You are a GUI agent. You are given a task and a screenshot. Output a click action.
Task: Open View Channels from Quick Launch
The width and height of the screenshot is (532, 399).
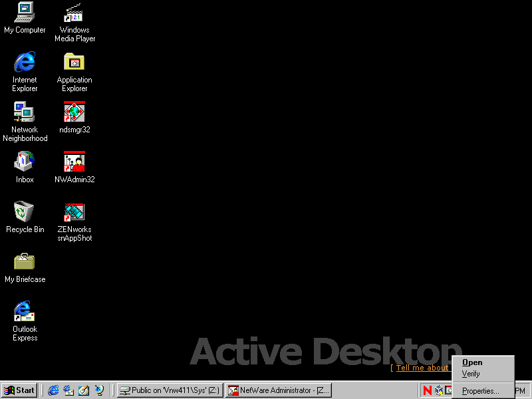(x=99, y=390)
